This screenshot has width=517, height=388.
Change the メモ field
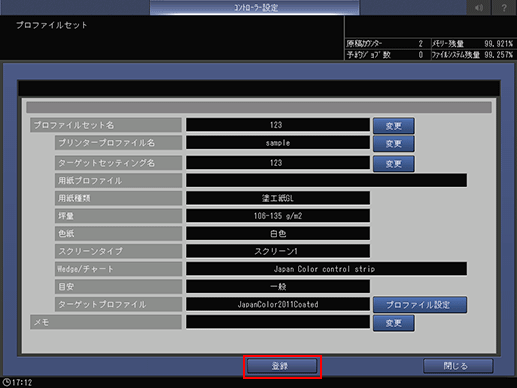coord(394,323)
